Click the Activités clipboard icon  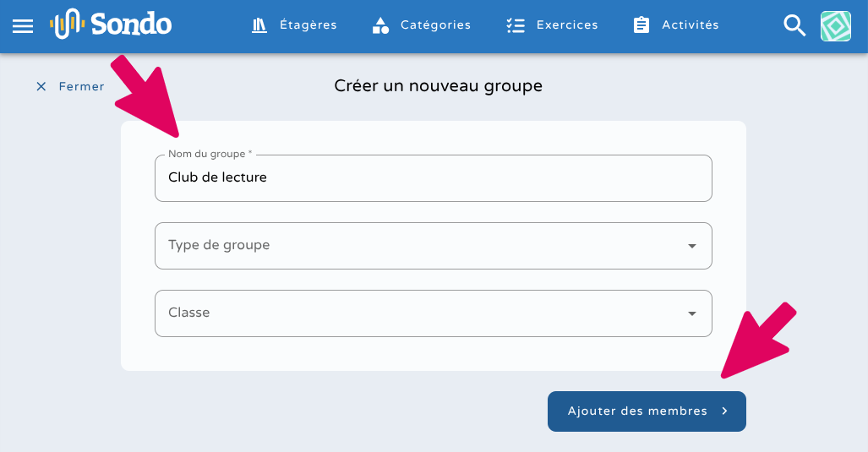(641, 25)
